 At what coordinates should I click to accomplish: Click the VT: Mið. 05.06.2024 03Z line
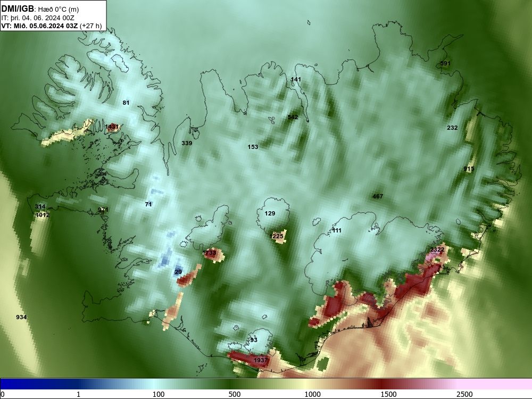point(52,26)
